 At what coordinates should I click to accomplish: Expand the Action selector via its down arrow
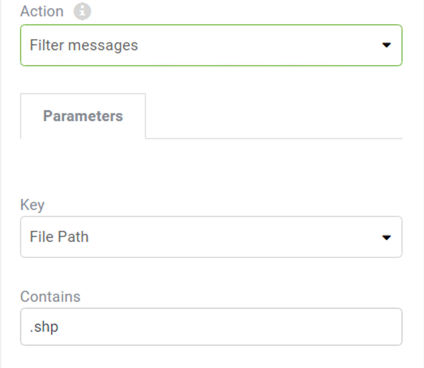[386, 45]
